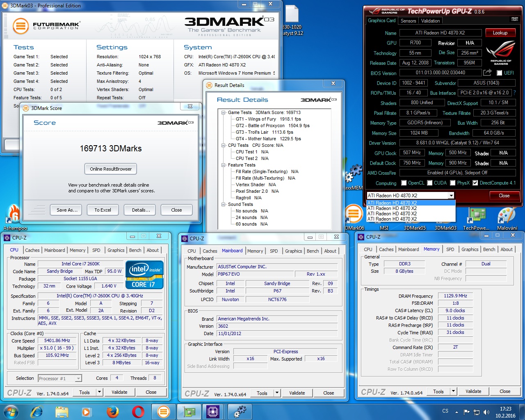
Task: Collapse the Feature Tests tree node
Action: click(224, 165)
